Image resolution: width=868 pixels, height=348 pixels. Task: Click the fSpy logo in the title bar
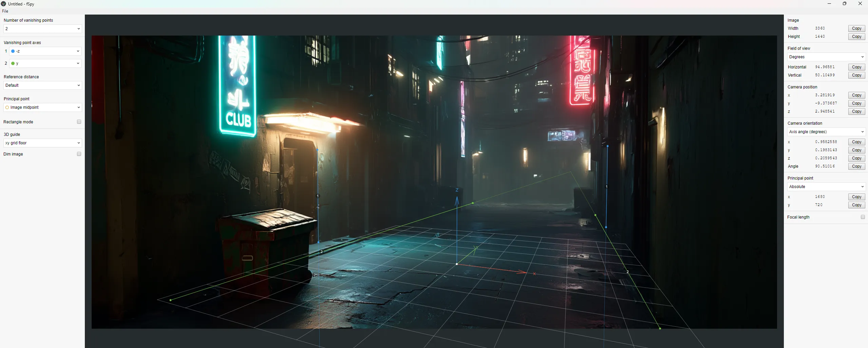(3, 4)
